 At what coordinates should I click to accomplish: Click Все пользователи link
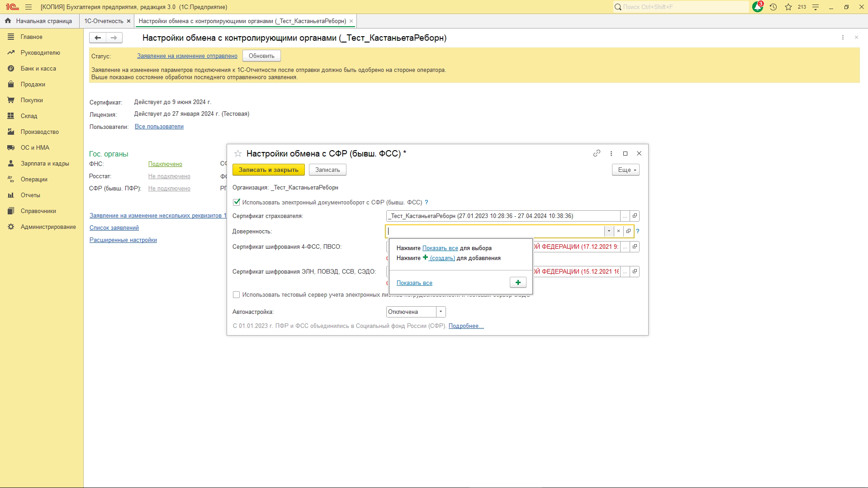coord(159,127)
